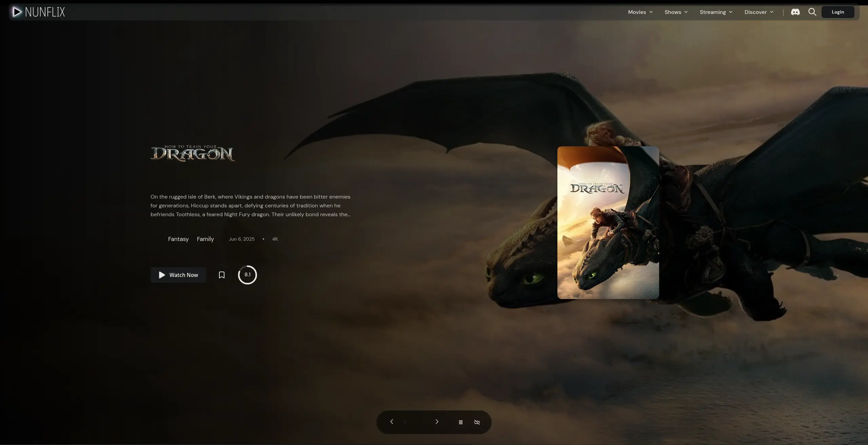The width and height of the screenshot is (868, 445).
Task: Open the Fantasy genre link
Action: 178,239
